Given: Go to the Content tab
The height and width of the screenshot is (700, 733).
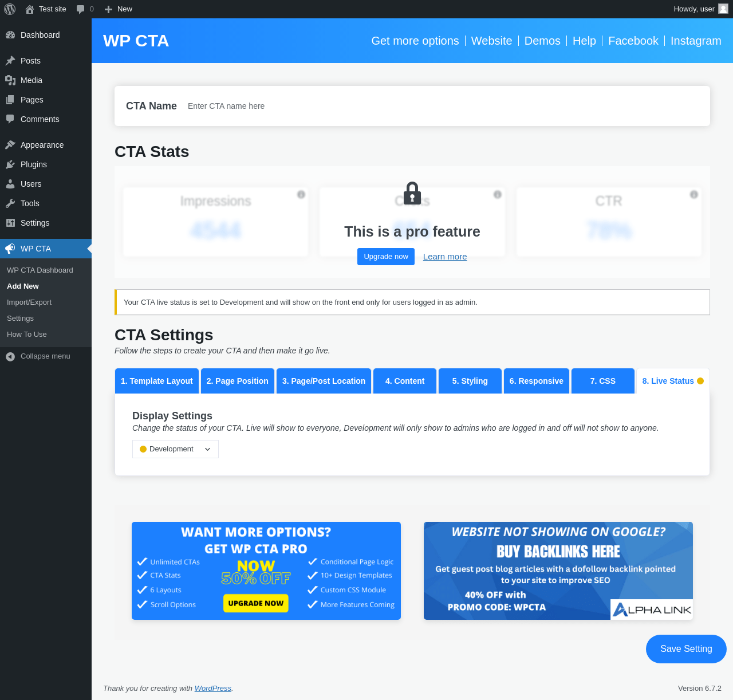Looking at the screenshot, I should pos(405,381).
